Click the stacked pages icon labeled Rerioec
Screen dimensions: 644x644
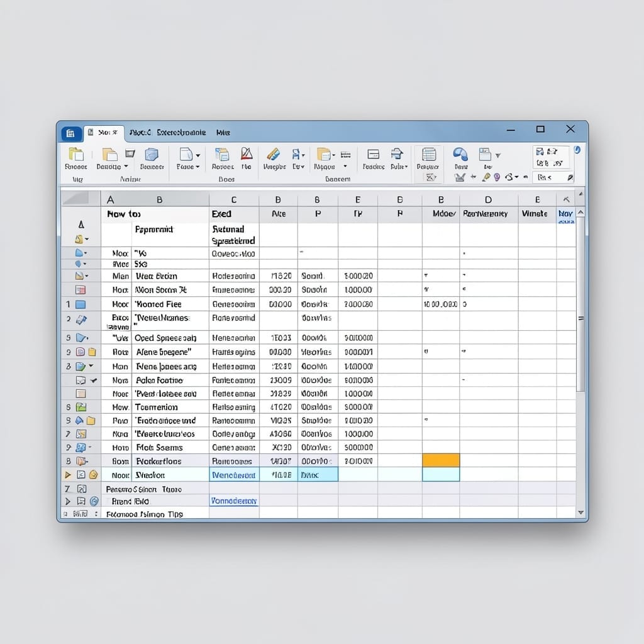(x=222, y=154)
